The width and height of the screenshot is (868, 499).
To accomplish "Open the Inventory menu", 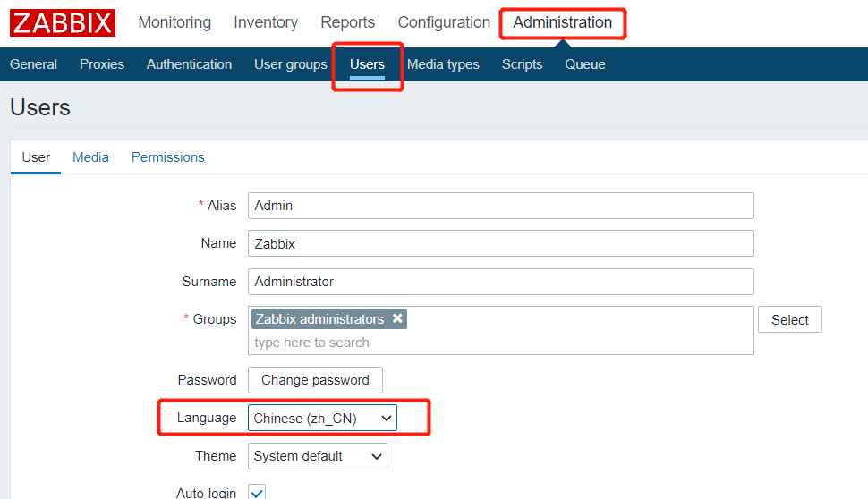I will point(266,22).
